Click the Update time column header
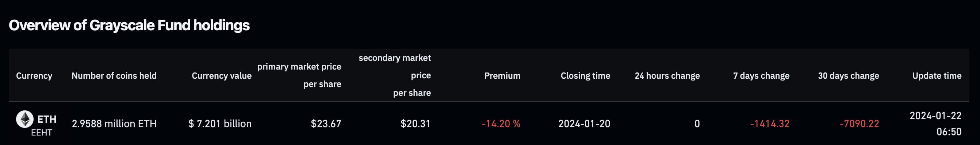 click(x=937, y=75)
